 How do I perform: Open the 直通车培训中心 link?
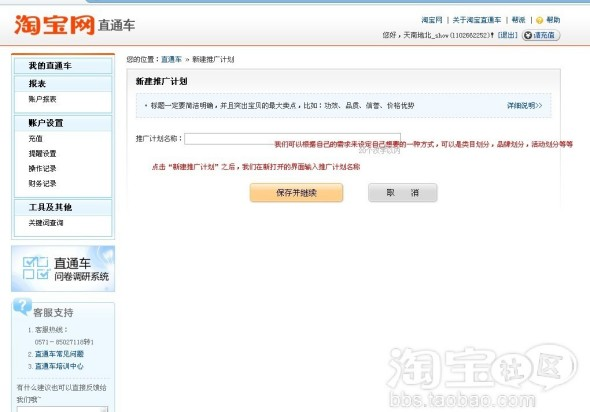click(x=59, y=366)
